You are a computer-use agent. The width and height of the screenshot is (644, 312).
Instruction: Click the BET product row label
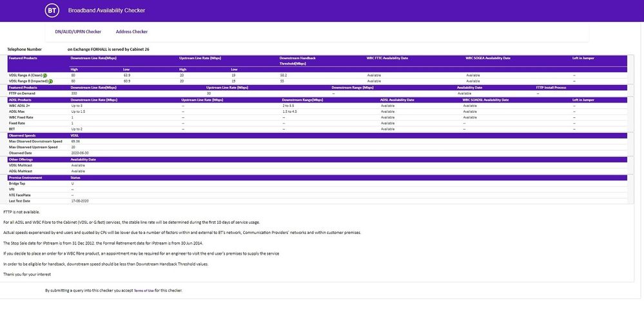[x=12, y=129]
